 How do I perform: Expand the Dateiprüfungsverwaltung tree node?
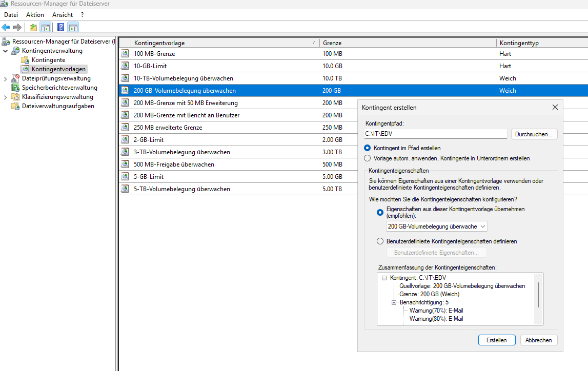coord(6,79)
